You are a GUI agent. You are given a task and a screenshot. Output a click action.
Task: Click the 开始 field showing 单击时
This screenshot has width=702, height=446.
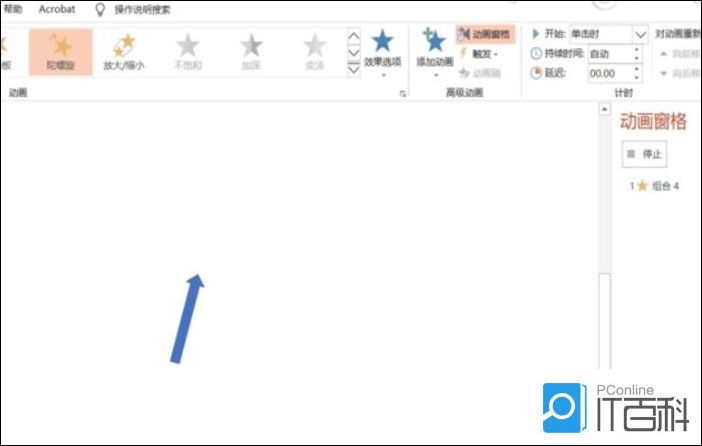601,34
